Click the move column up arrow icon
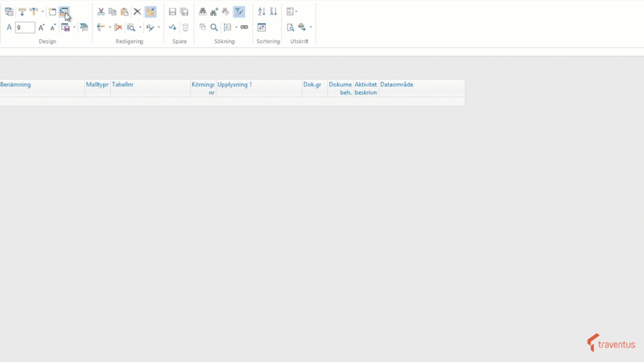The height and width of the screenshot is (362, 644). 34,12
